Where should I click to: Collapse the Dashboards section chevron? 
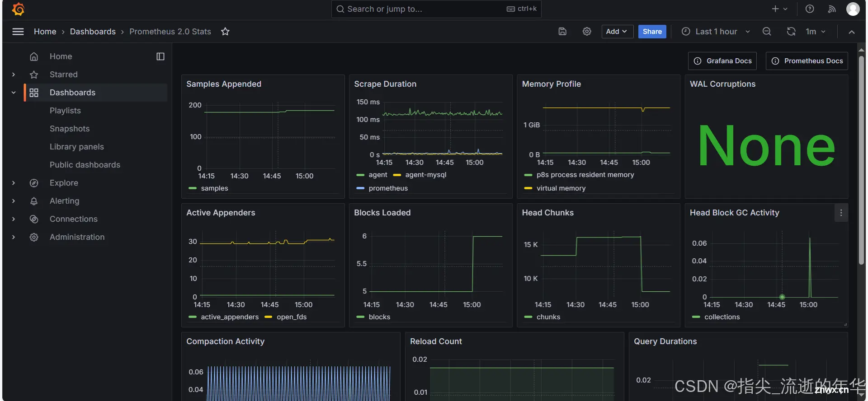click(x=14, y=93)
